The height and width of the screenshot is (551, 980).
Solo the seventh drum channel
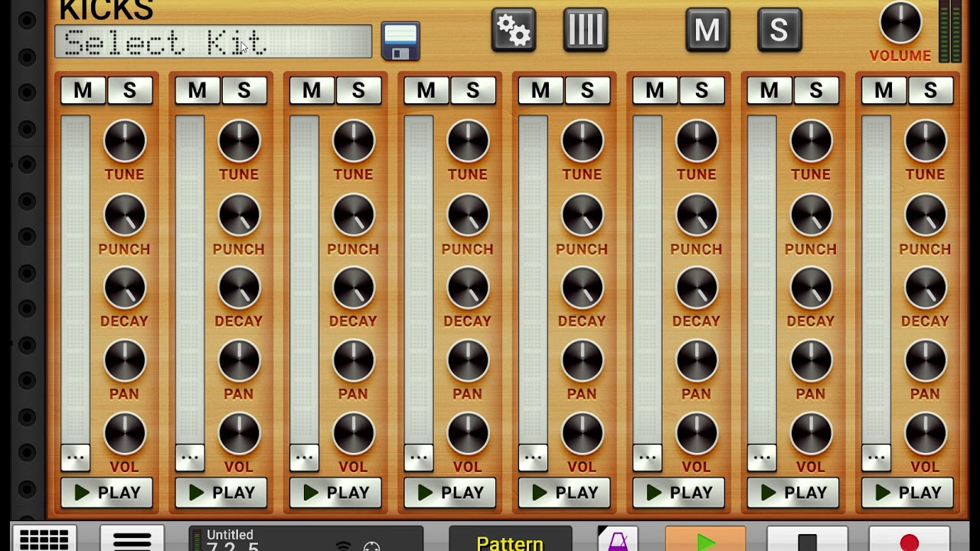pos(816,91)
